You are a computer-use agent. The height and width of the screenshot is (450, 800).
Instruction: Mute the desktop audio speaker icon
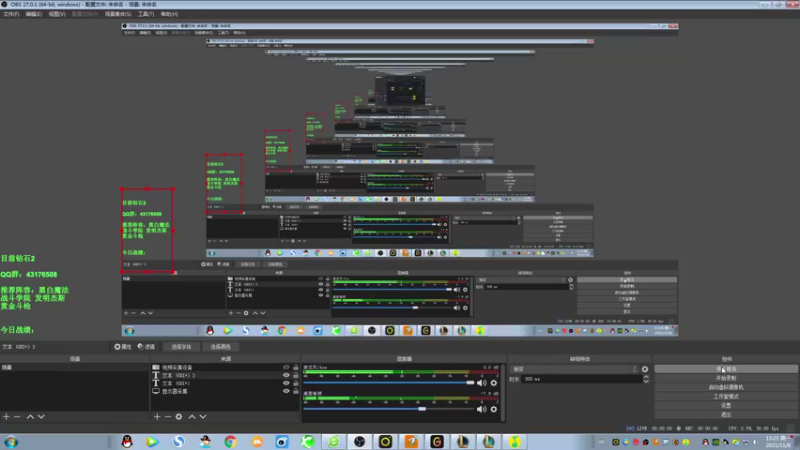click(481, 409)
